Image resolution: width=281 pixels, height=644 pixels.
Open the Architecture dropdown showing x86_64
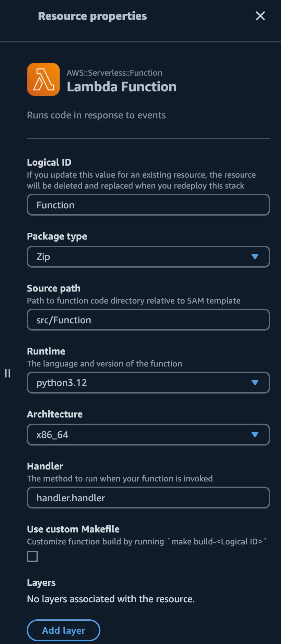click(x=148, y=435)
